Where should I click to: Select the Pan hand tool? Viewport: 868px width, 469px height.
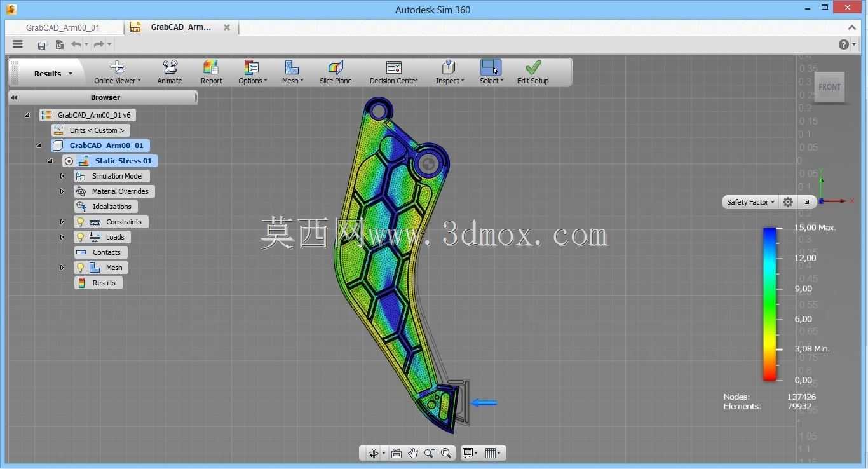coord(413,453)
